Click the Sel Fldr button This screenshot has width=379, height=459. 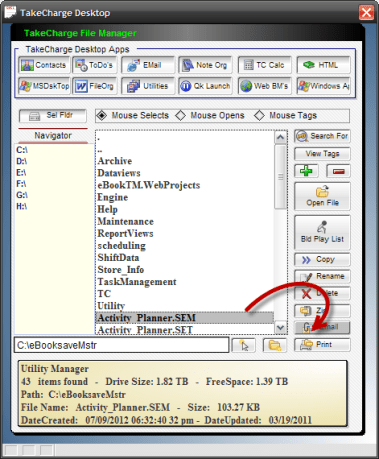(53, 116)
